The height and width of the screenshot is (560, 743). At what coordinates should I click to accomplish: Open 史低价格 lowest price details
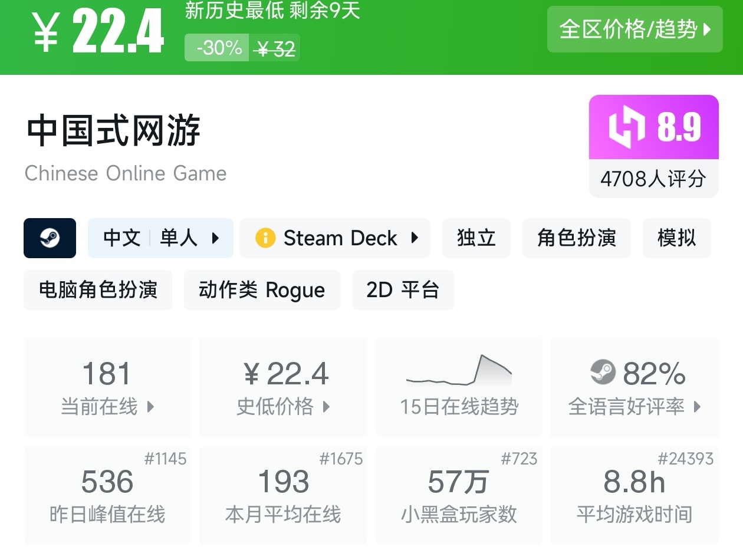(283, 387)
